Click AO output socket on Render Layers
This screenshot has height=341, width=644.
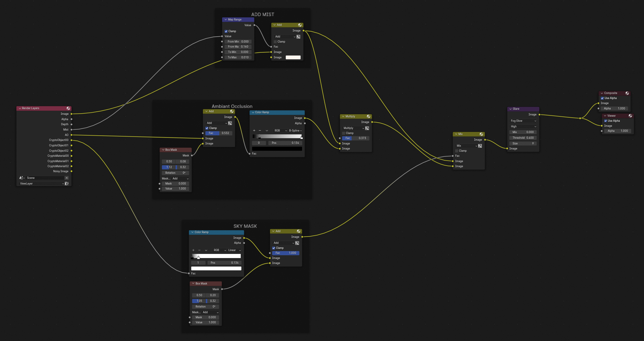click(72, 135)
